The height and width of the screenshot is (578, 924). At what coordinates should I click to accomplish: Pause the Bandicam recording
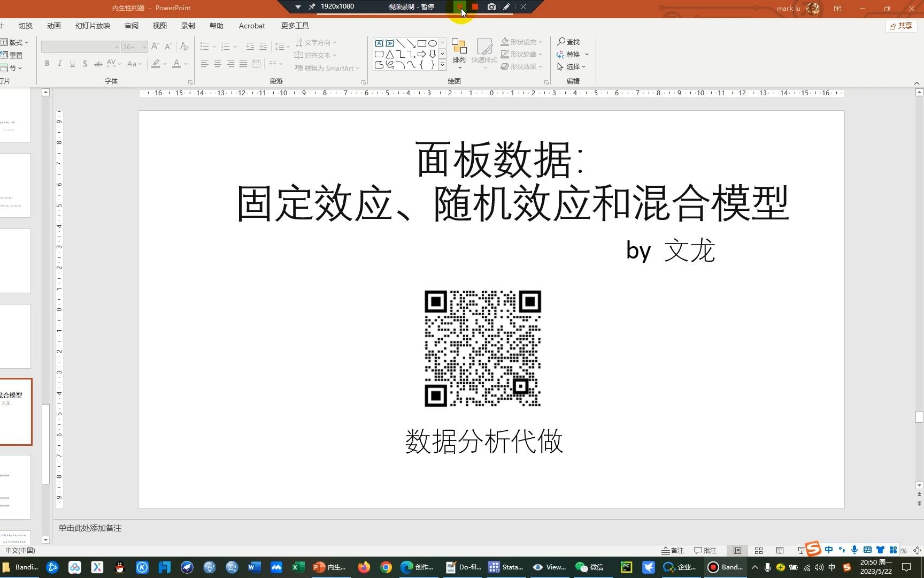[459, 7]
